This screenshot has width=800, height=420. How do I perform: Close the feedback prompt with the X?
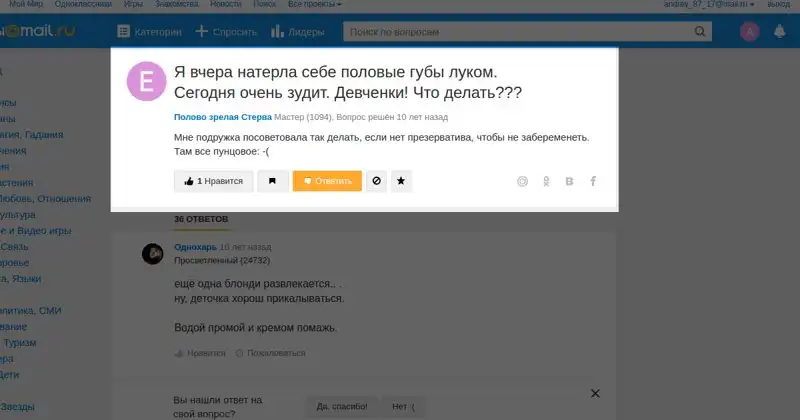pyautogui.click(x=595, y=393)
